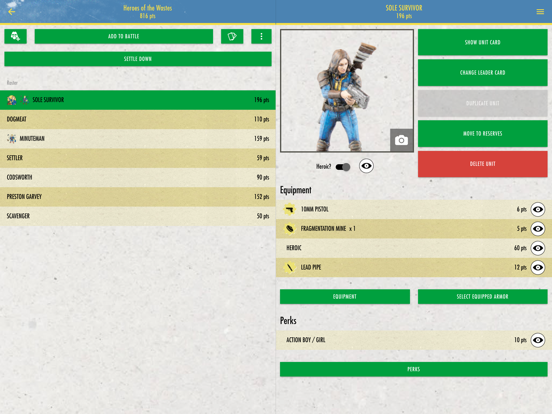Click the Add to Battle button
The width and height of the screenshot is (552, 414).
[124, 36]
